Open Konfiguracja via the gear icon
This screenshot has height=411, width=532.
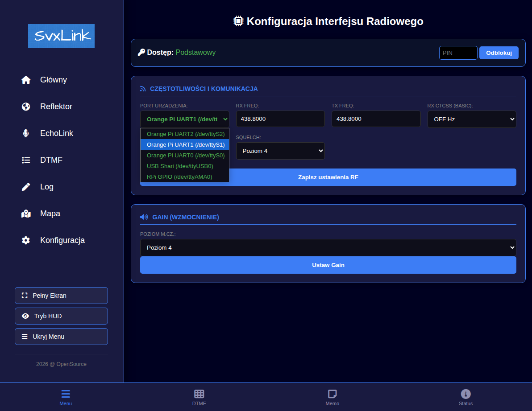(26, 240)
